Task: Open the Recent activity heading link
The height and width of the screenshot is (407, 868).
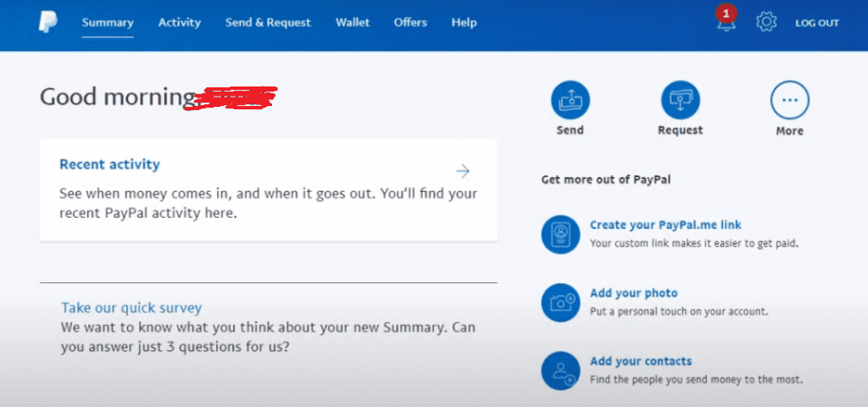Action: (109, 164)
